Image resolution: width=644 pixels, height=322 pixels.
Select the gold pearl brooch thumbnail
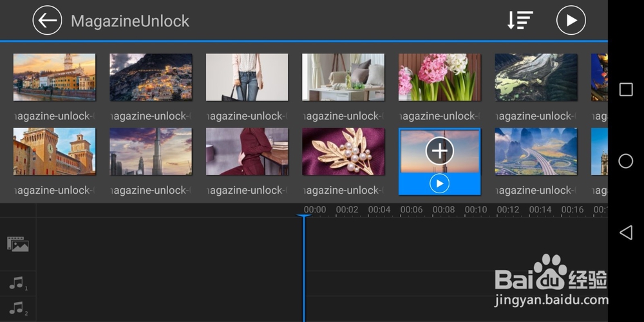(x=343, y=151)
